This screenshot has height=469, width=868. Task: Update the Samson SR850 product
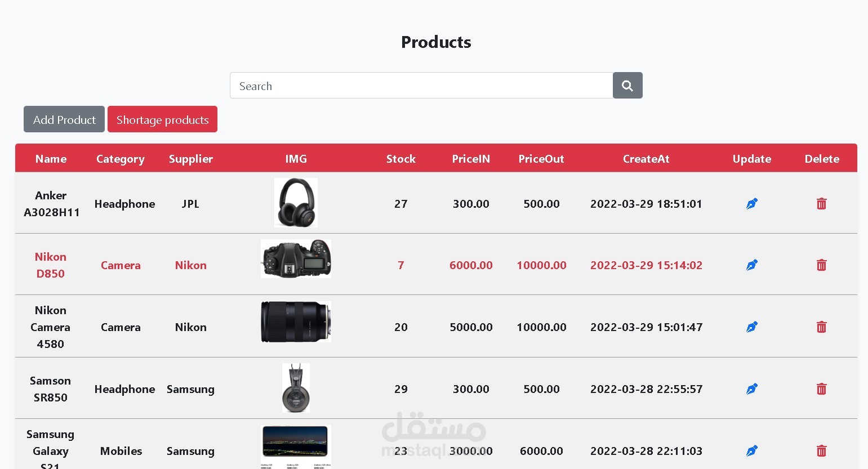(x=752, y=388)
